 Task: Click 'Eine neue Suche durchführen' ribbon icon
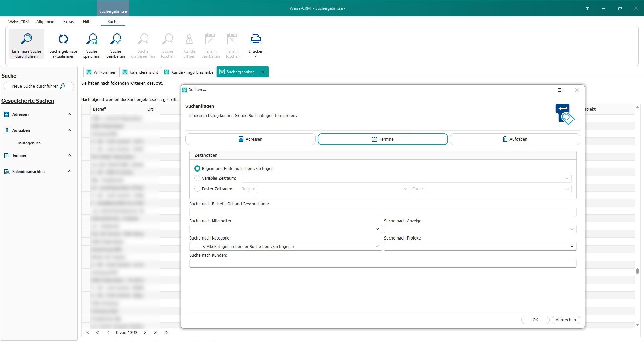point(26,44)
